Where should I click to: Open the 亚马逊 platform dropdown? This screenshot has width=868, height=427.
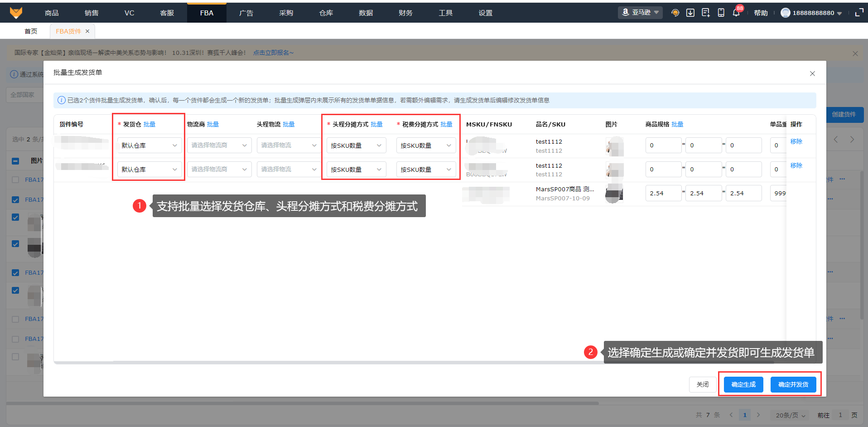[x=640, y=13]
